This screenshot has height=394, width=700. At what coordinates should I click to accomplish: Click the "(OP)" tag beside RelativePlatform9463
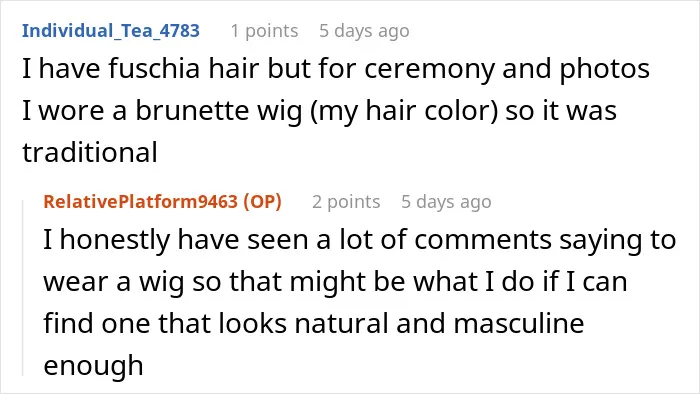pyautogui.click(x=262, y=202)
